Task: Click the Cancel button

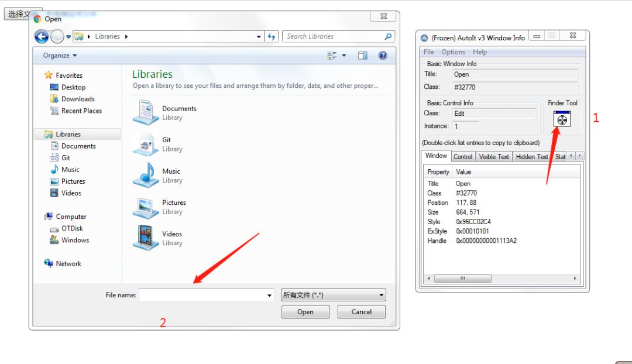Action: 361,312
